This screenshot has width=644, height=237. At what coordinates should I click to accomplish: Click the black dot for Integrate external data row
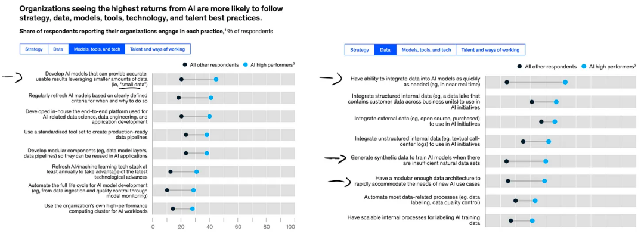point(541,122)
